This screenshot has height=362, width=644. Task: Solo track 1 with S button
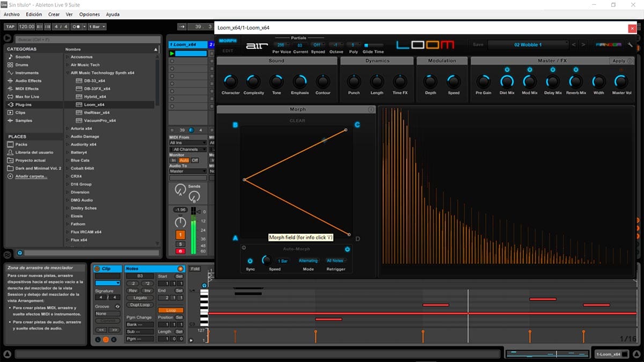point(180,244)
